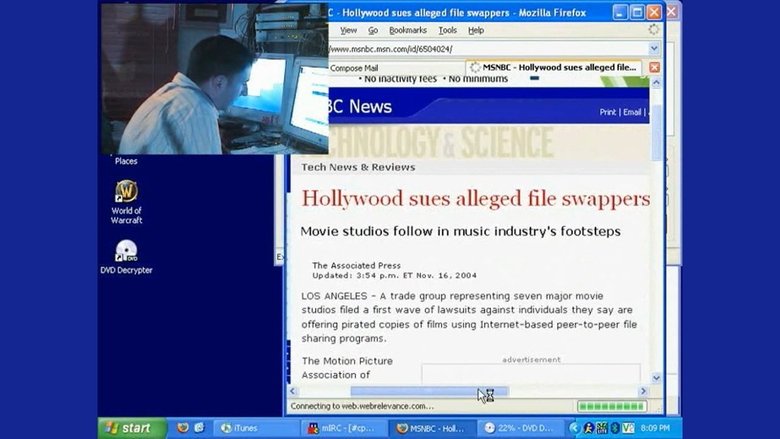Click the horizontal scrollbar right arrow

tap(644, 391)
